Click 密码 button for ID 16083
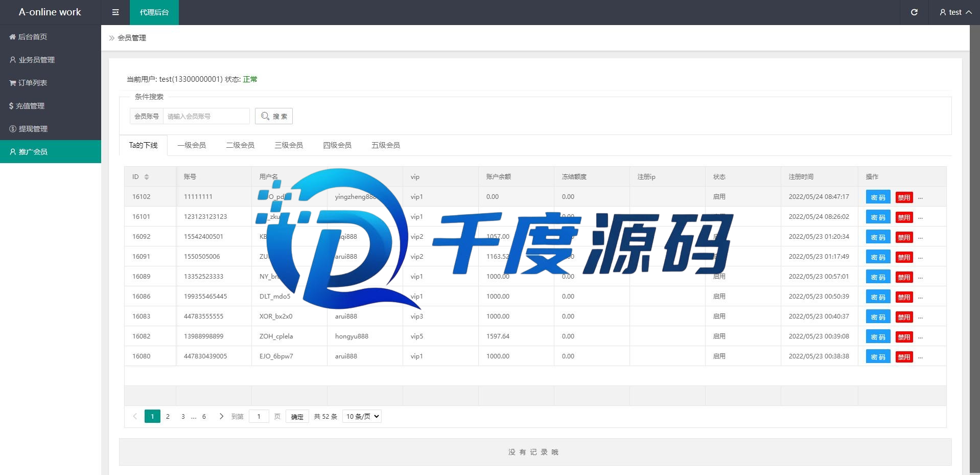980x475 pixels. pyautogui.click(x=878, y=316)
